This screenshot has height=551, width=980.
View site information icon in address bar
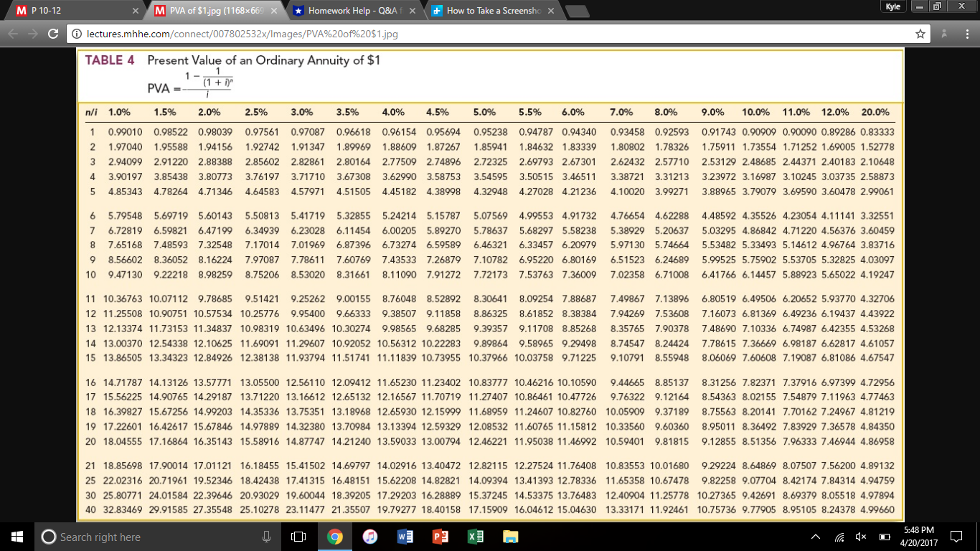(76, 34)
